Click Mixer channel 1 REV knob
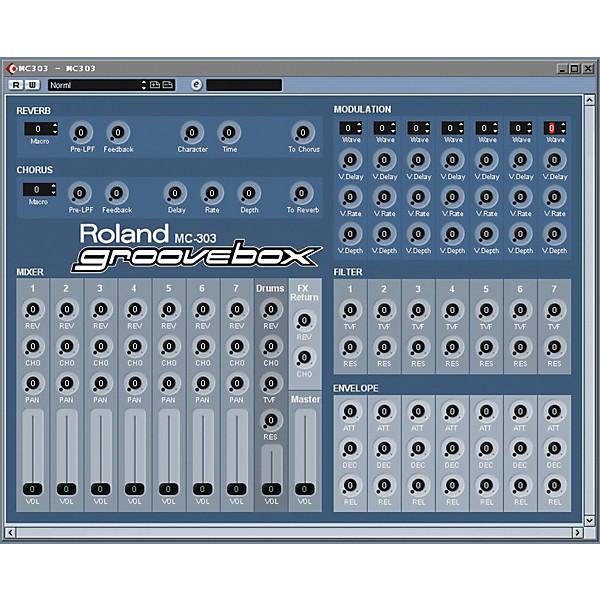 pos(33,309)
